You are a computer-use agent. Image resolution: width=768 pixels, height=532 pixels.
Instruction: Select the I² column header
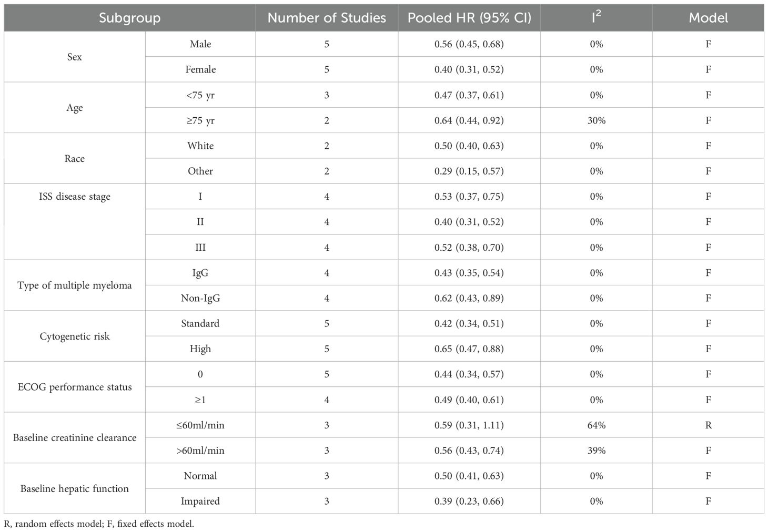(596, 18)
